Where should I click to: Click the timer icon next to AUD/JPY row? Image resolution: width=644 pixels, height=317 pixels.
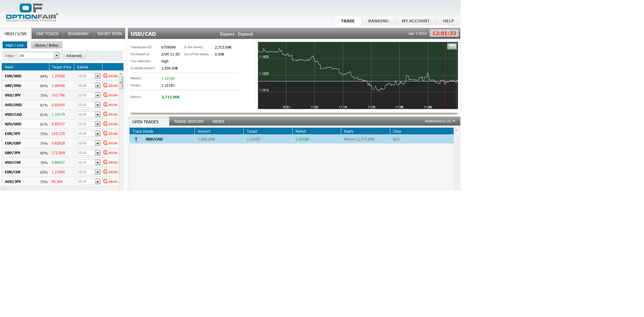click(106, 181)
